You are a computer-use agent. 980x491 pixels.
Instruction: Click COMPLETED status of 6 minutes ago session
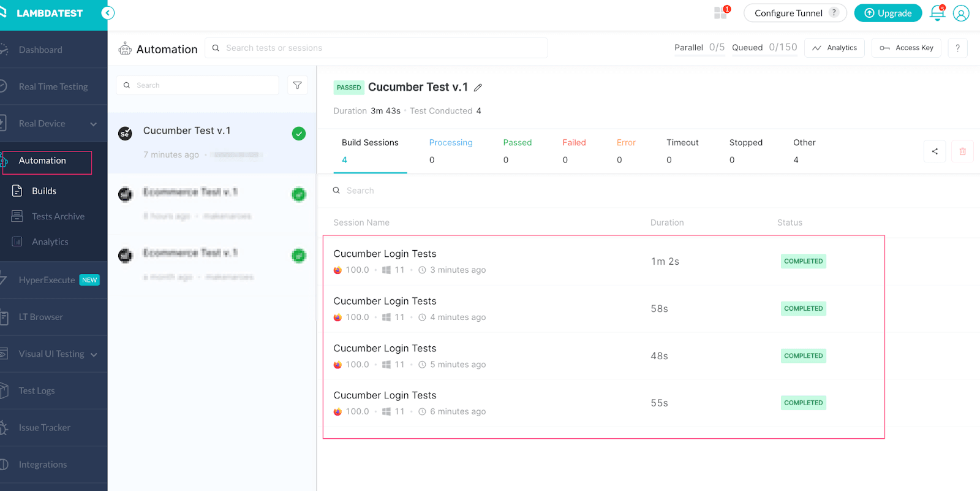(x=804, y=403)
